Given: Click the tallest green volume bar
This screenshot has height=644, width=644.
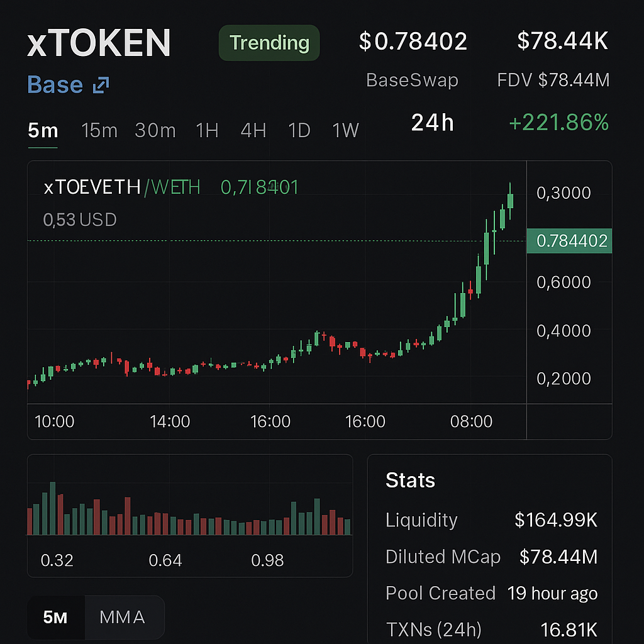Looking at the screenshot, I should point(53,508).
